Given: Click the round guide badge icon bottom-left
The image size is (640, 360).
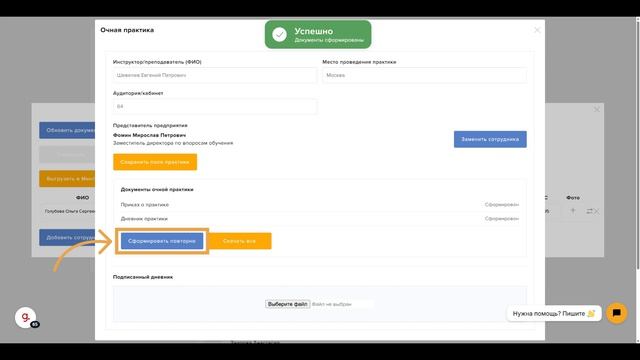Looking at the screenshot, I should [x=26, y=317].
